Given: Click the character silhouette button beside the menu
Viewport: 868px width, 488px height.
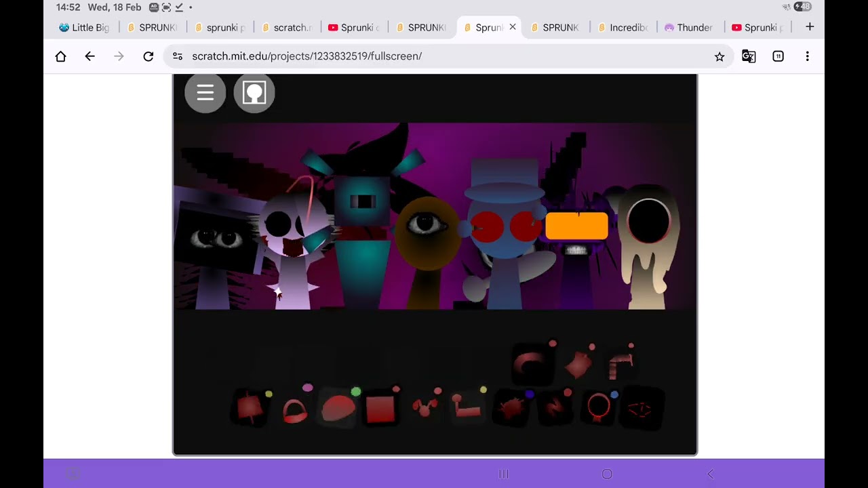Looking at the screenshot, I should [254, 93].
